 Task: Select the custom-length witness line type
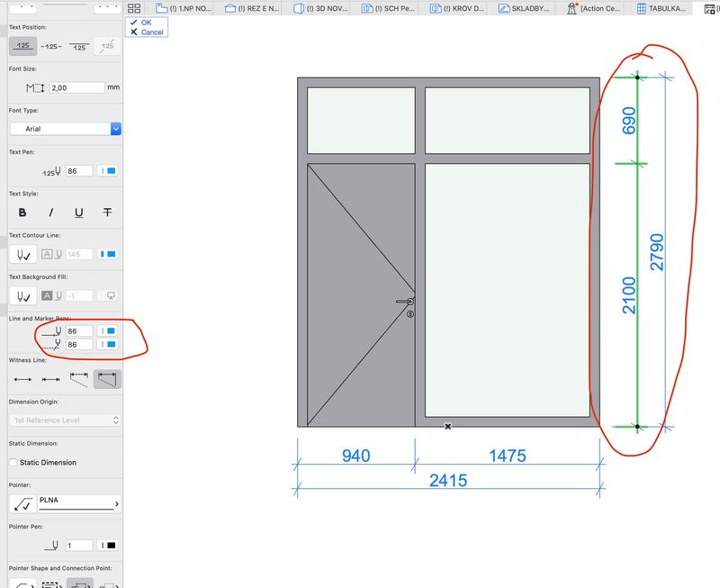[79, 379]
